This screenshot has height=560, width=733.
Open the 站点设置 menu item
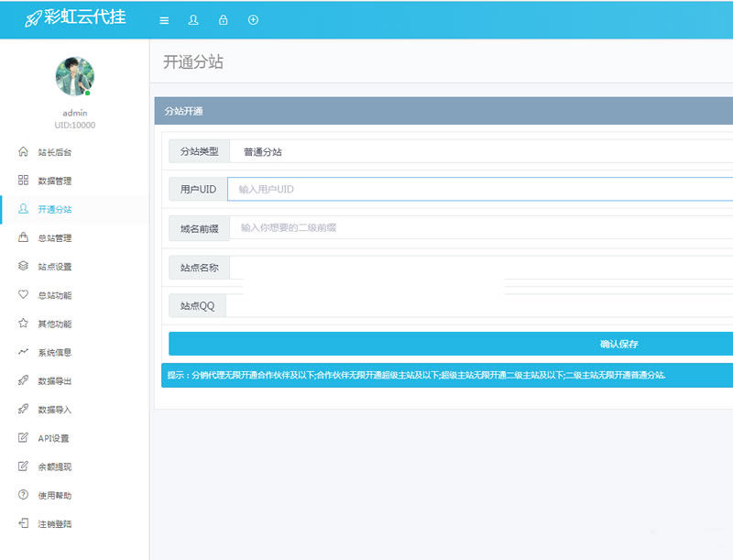[75, 267]
